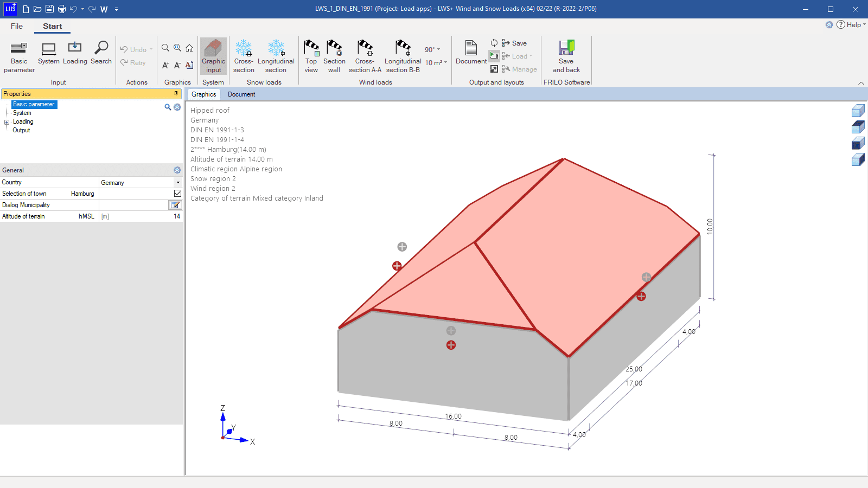Open the File menu

click(17, 26)
